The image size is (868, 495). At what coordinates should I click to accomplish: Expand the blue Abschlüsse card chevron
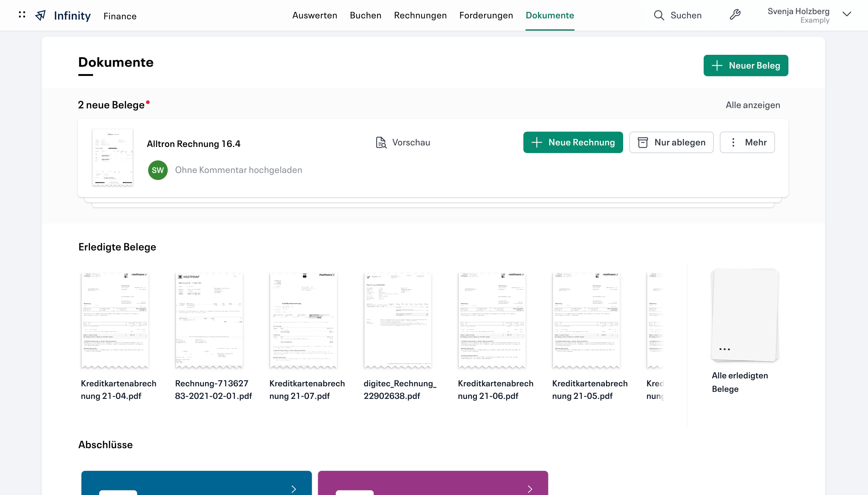294,489
